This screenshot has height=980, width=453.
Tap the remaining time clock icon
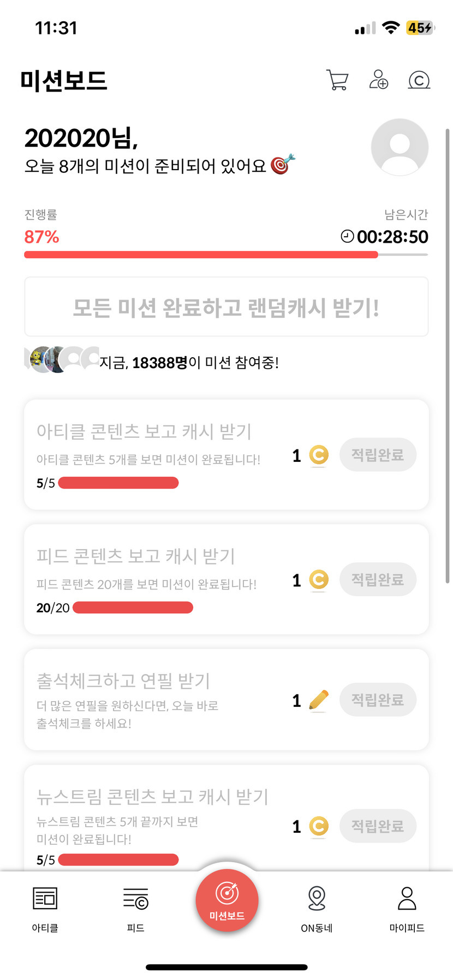tap(347, 236)
